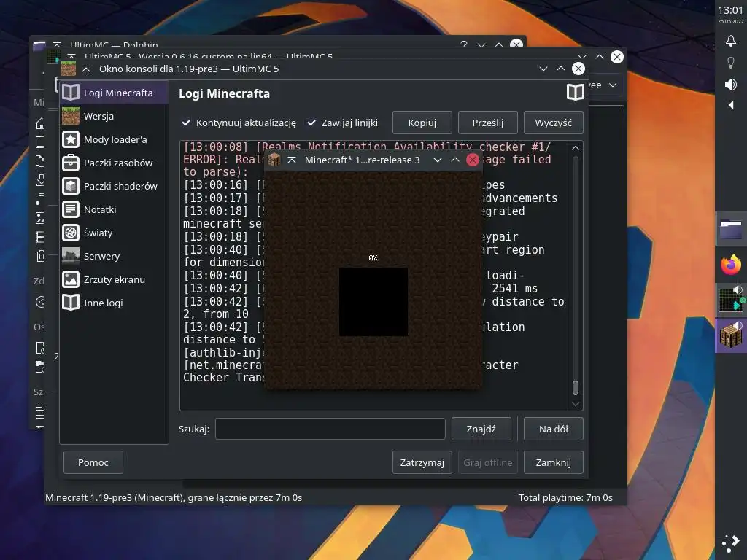
Task: Open the application launcher icon bottom panel
Action: click(x=730, y=543)
